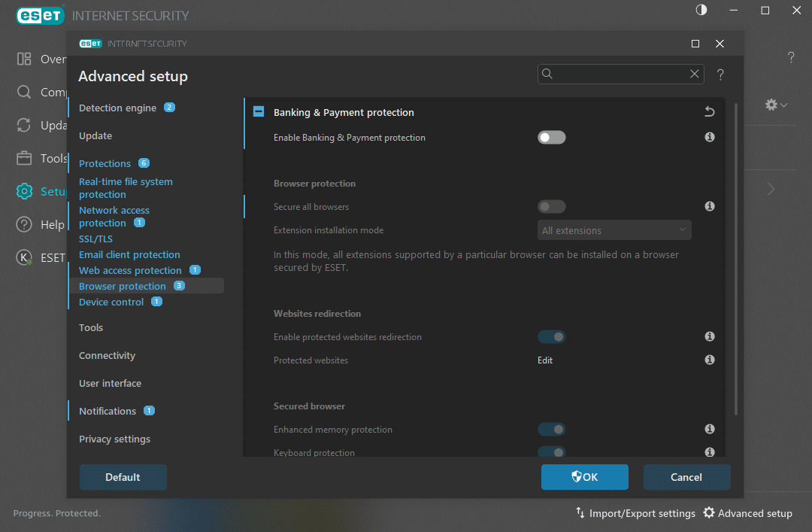Screen dimensions: 812x532
Task: Open the Setup gear icon in sidebar
Action: (x=24, y=191)
